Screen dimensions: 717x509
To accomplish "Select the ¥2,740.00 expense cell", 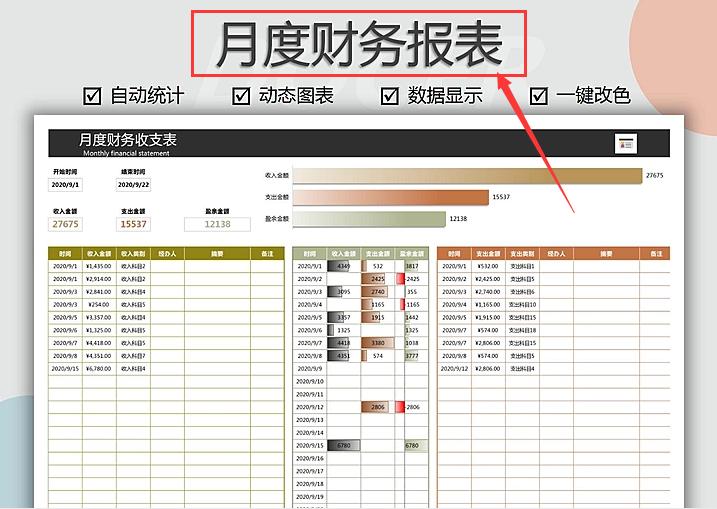I will (x=488, y=291).
